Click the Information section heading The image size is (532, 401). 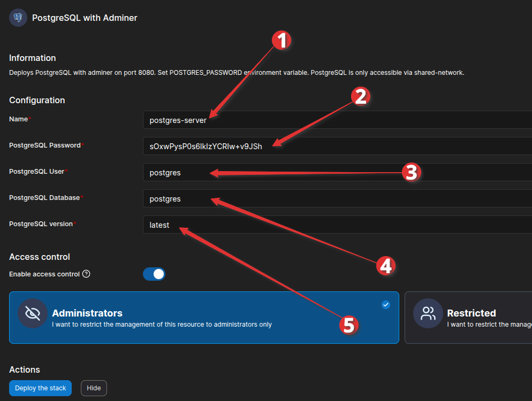pyautogui.click(x=32, y=58)
